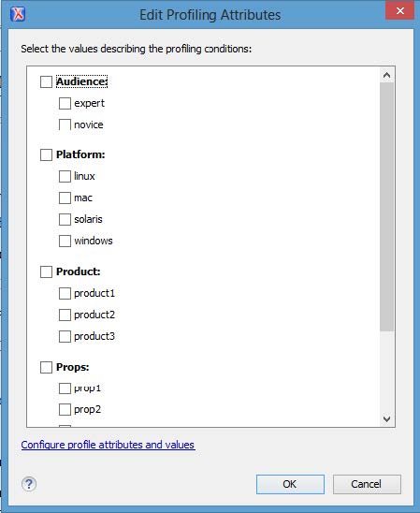Check the Product attribute checkbox
The width and height of the screenshot is (420, 513).
point(46,271)
